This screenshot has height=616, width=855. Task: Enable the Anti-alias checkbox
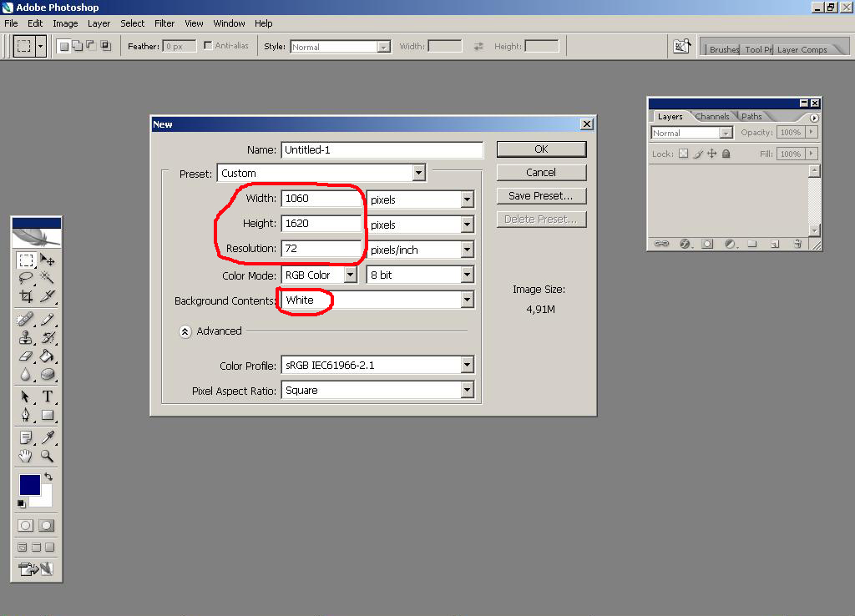click(x=208, y=45)
